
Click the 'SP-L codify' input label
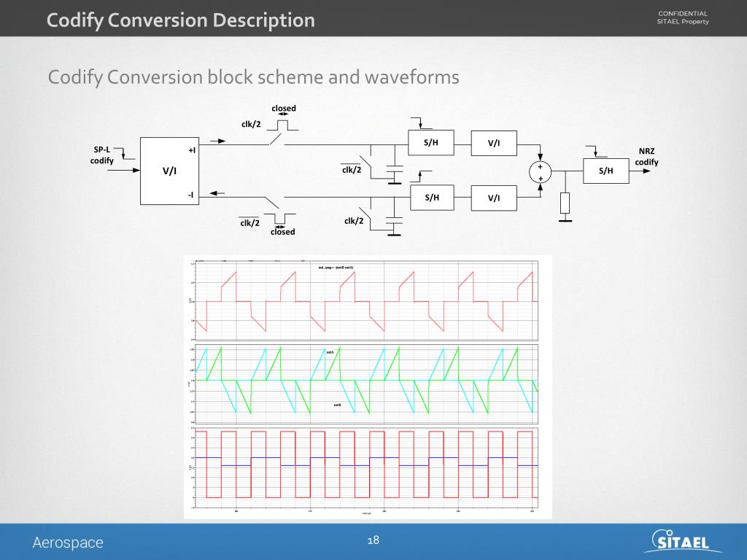click(102, 155)
